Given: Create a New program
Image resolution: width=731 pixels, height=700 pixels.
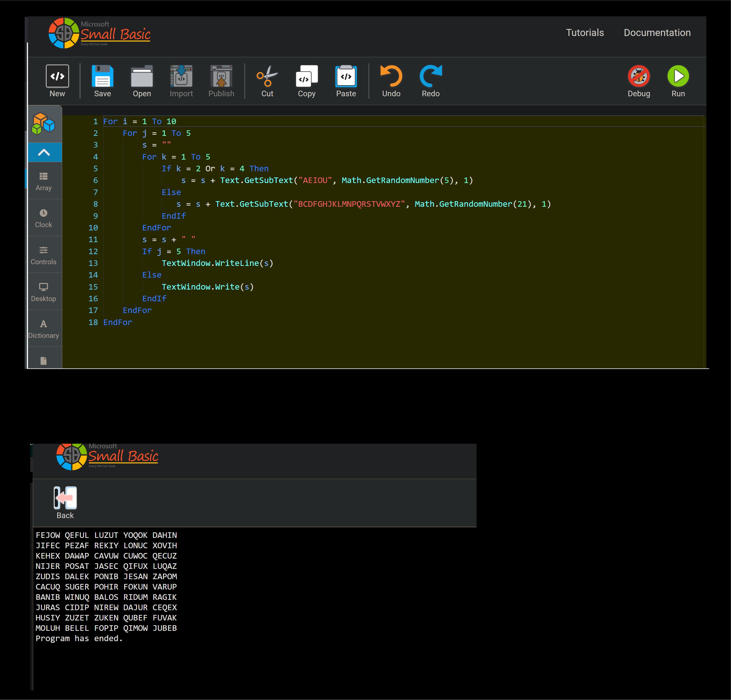Looking at the screenshot, I should click(x=57, y=80).
